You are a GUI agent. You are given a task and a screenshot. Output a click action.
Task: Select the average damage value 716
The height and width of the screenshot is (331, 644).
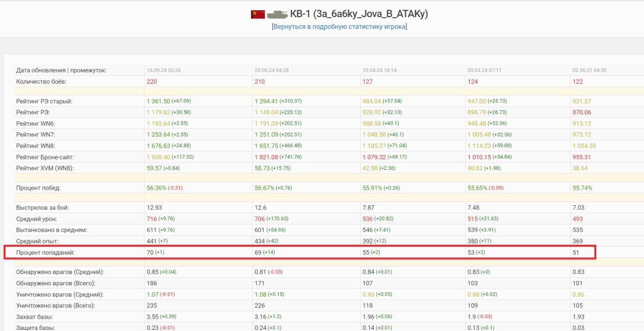coord(150,219)
